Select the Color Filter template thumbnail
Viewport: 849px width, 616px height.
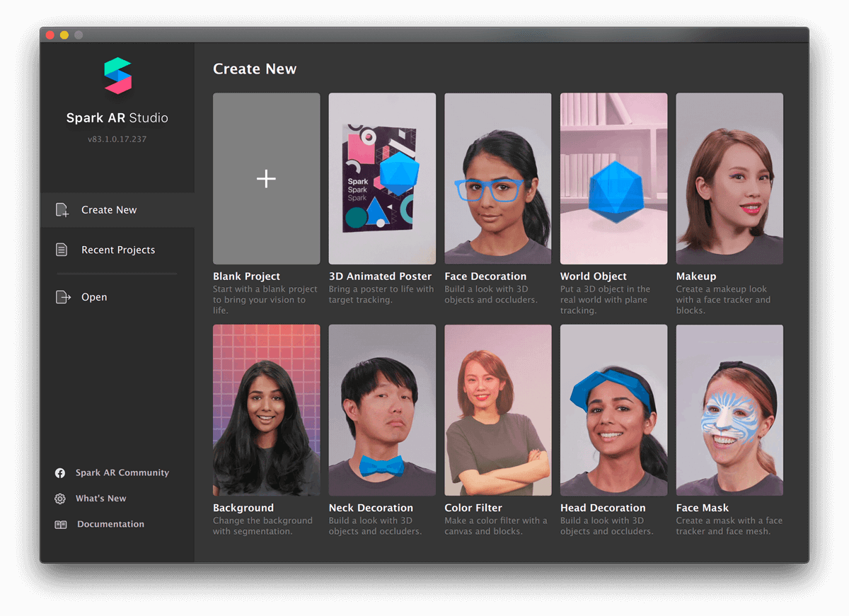coord(498,410)
